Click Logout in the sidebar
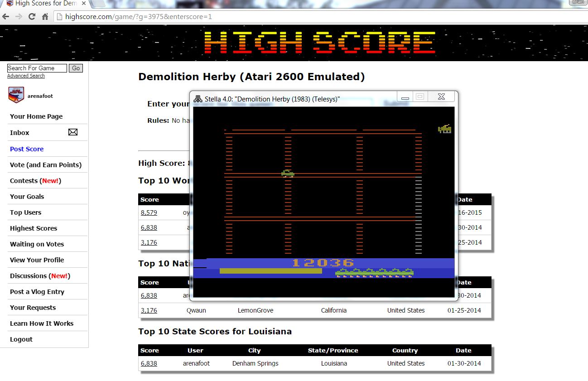Viewport: 588px width, 381px height. click(x=21, y=339)
